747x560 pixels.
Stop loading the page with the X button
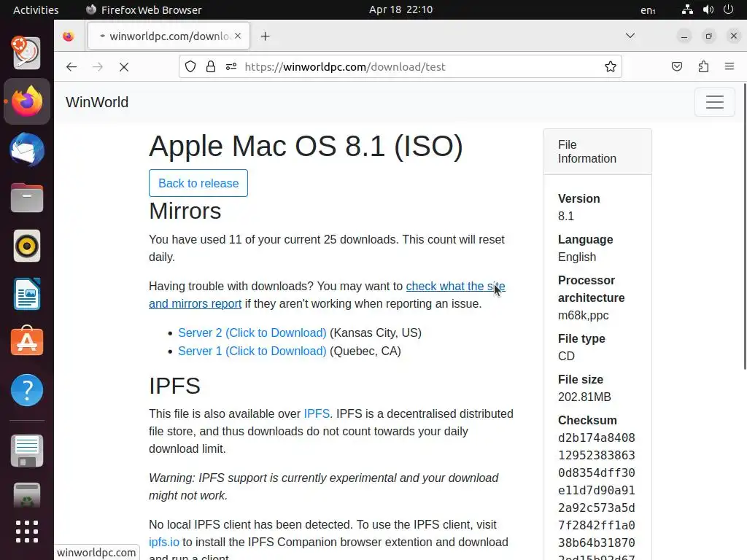tap(124, 66)
